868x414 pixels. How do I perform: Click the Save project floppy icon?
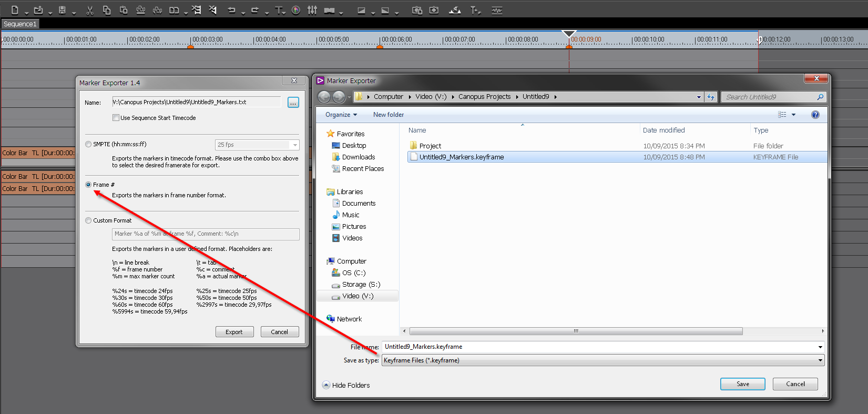[x=62, y=10]
